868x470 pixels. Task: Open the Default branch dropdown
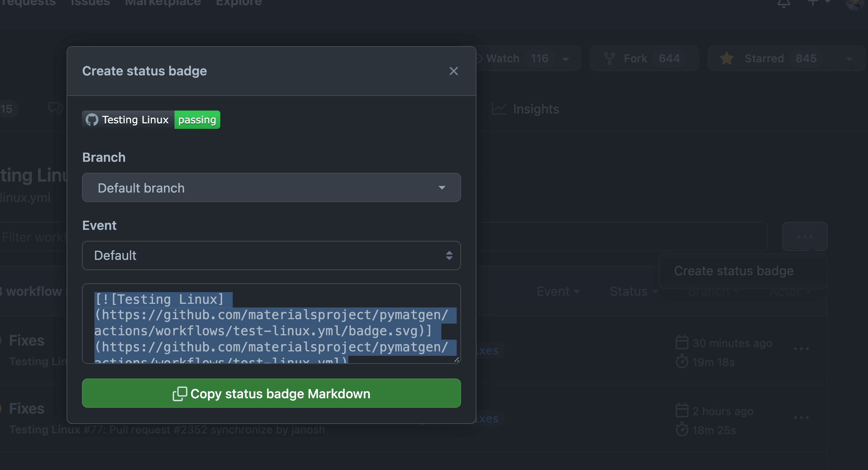(x=271, y=188)
